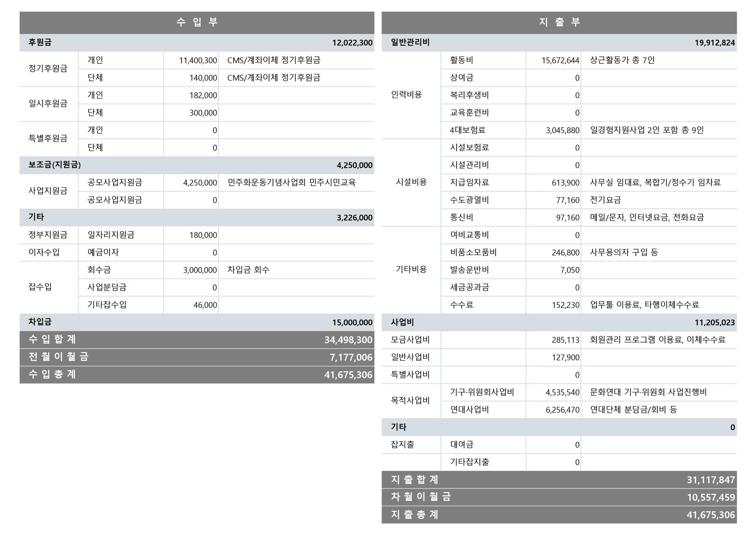Click the 182,000 일시후원금 value
The height and width of the screenshot is (535, 756).
pos(203,95)
